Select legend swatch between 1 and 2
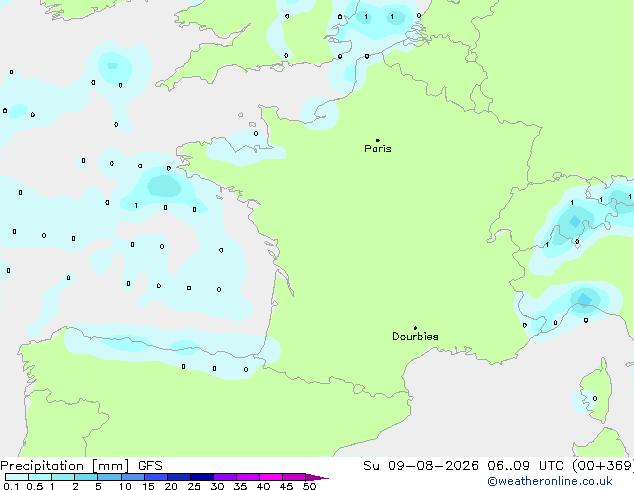 click(x=63, y=477)
